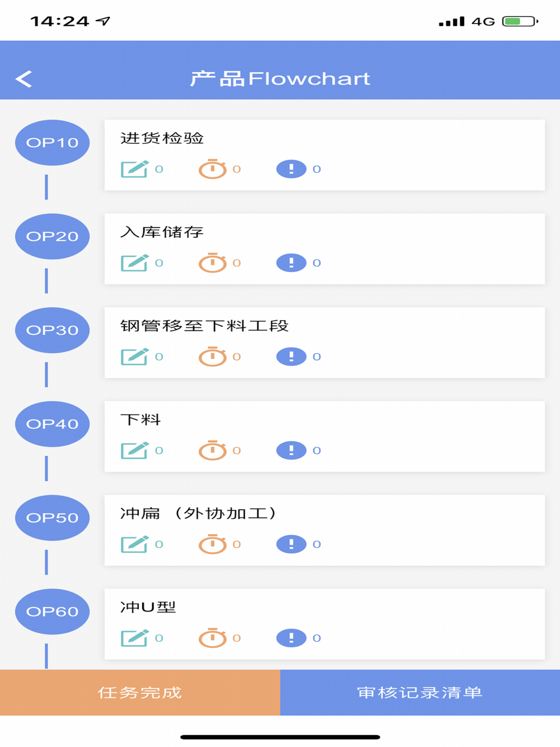Tap the edit icon under 下料
Screen dimensions: 560x747
pos(134,450)
